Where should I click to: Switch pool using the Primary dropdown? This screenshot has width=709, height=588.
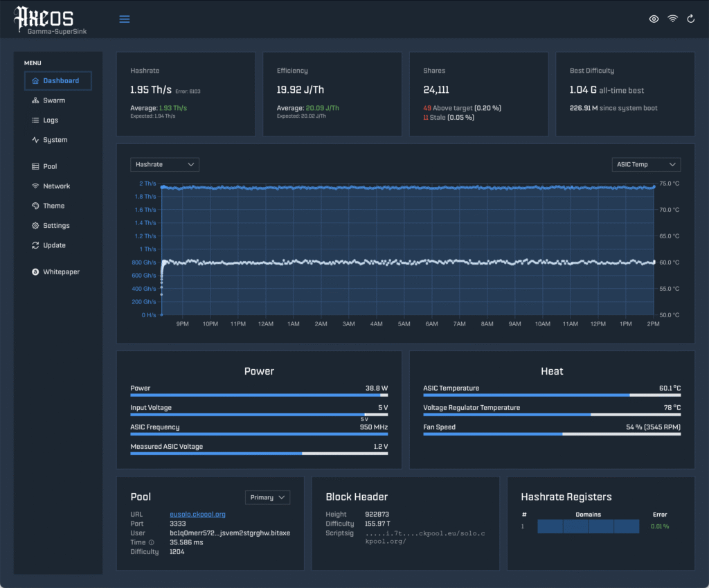pos(267,497)
